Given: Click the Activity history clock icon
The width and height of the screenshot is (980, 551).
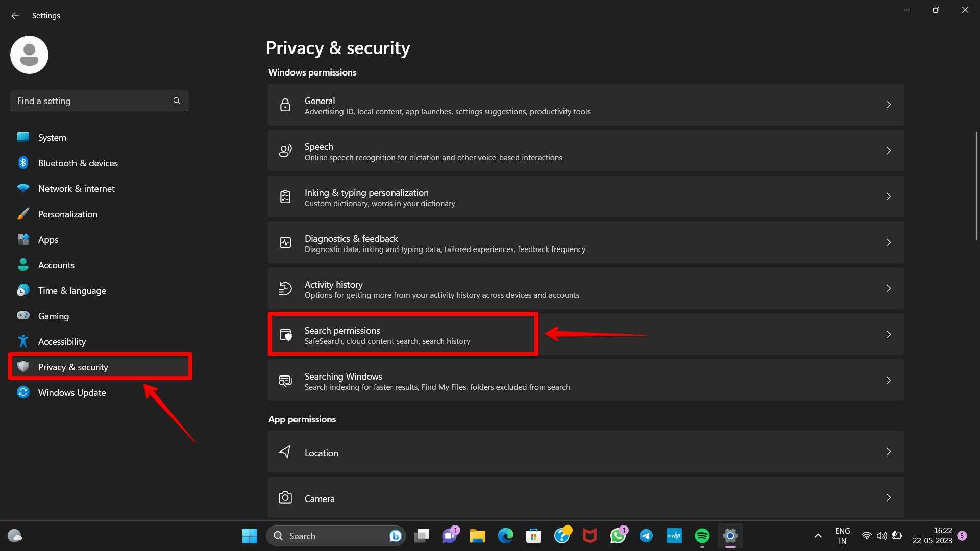Looking at the screenshot, I should coord(285,288).
